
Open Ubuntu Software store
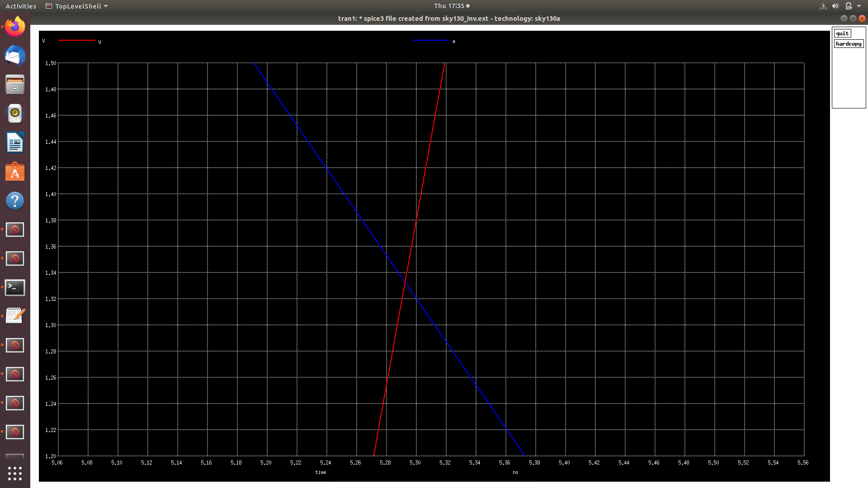pos(15,172)
